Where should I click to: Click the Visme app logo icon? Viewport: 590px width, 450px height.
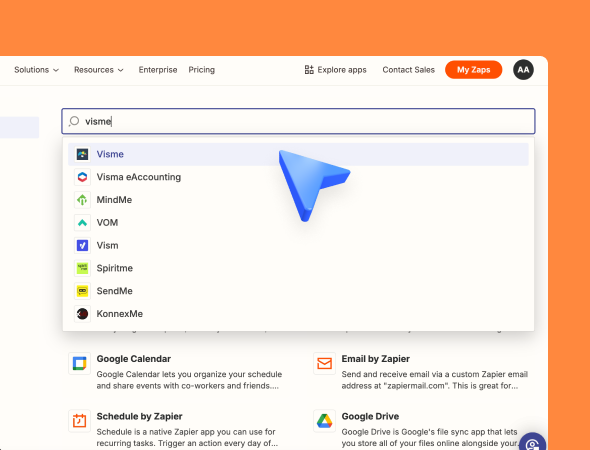(82, 154)
